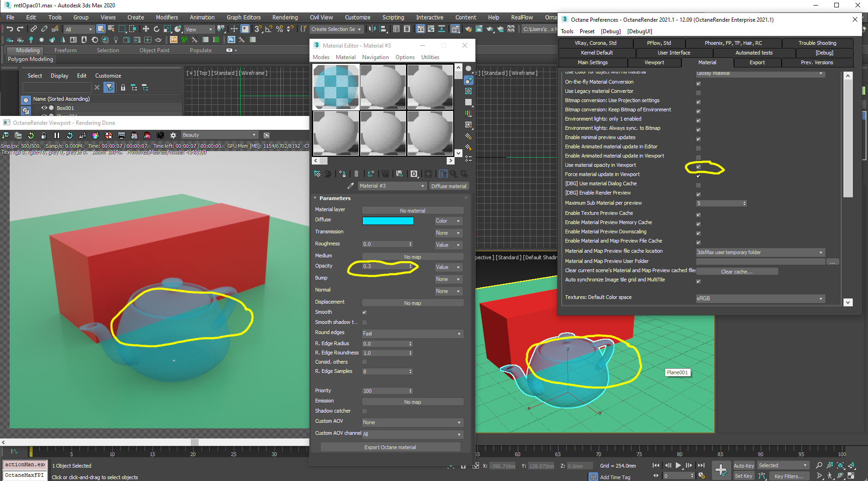The height and width of the screenshot is (481, 868).
Task: Click the Diffuse material type button
Action: point(449,186)
